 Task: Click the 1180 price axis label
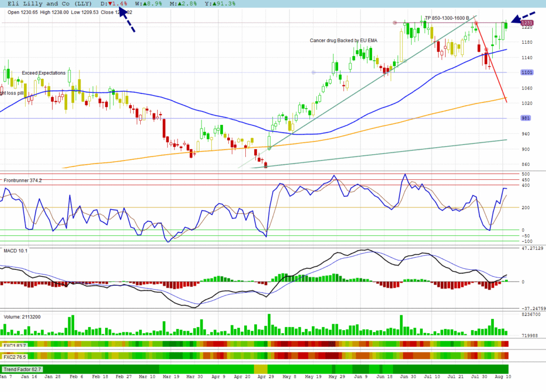pos(527,42)
